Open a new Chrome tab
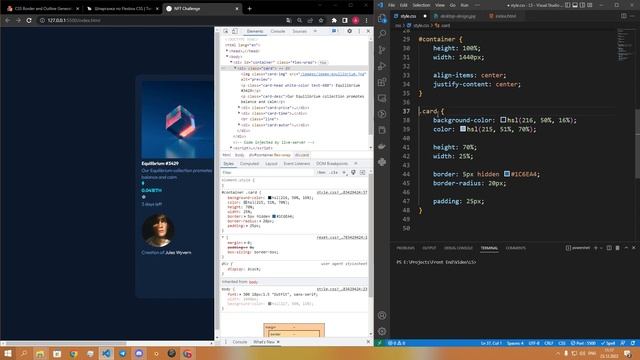640x360 pixels. pyautogui.click(x=249, y=8)
